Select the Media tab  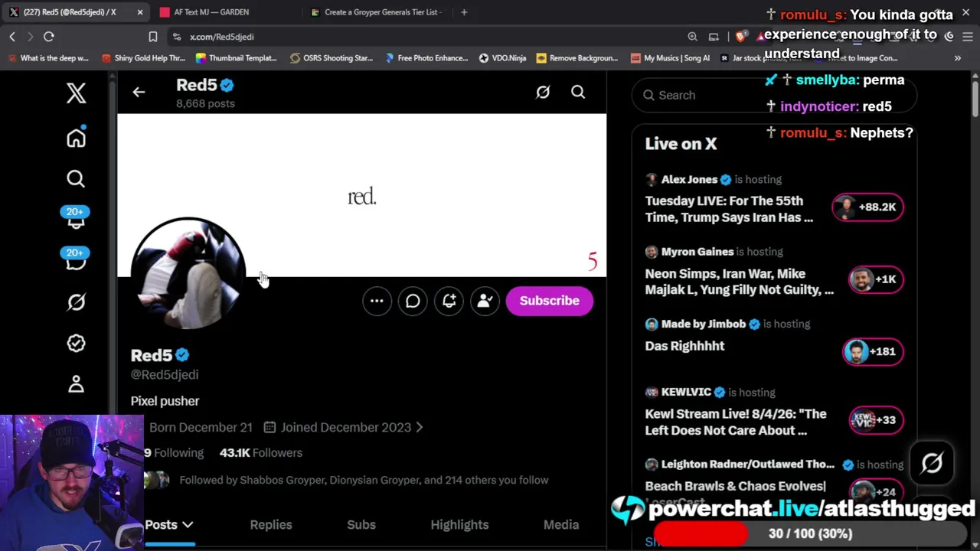561,525
